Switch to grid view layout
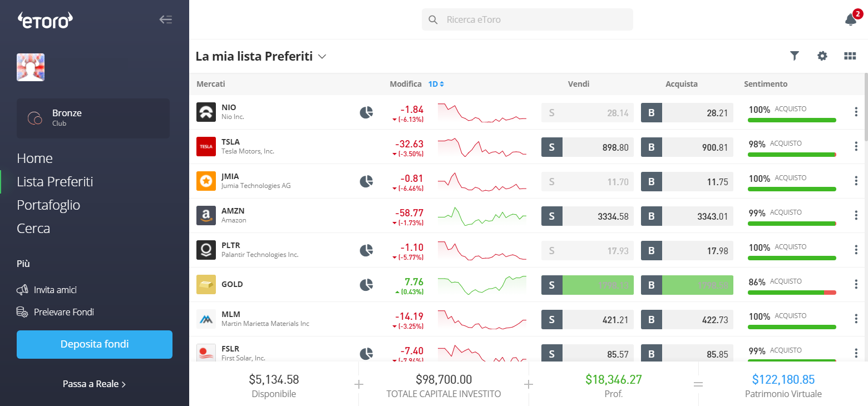Image resolution: width=868 pixels, height=406 pixels. click(x=850, y=56)
